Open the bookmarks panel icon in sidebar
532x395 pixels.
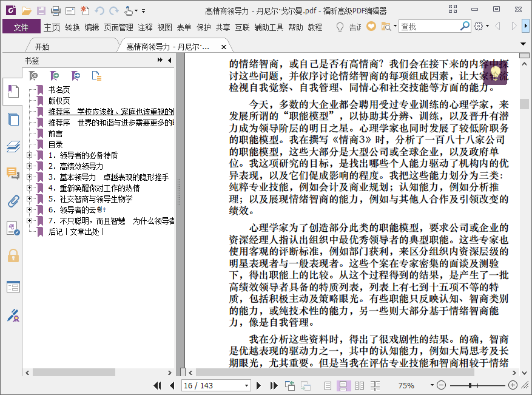coord(13,91)
